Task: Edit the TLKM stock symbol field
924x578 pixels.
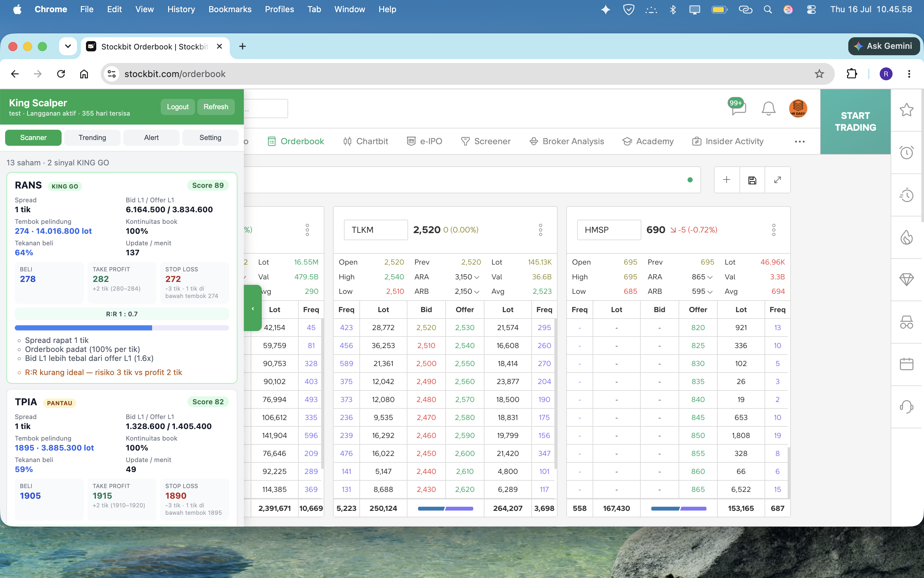Action: [376, 230]
